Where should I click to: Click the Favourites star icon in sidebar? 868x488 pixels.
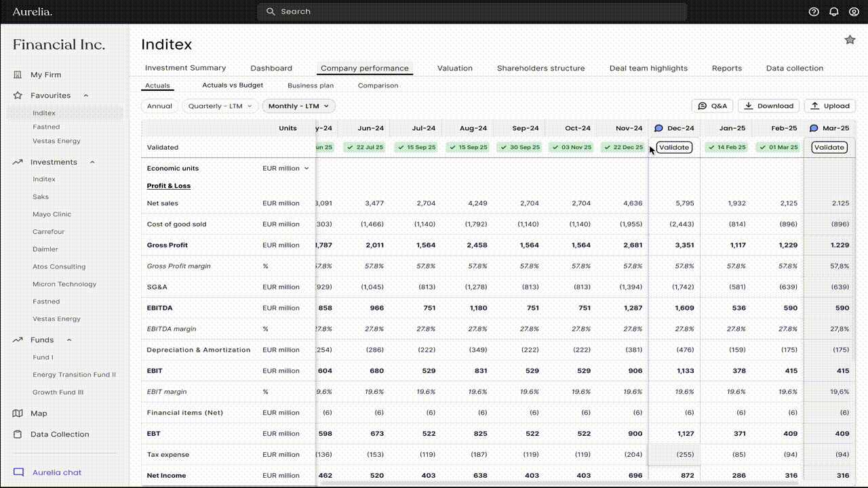point(18,96)
